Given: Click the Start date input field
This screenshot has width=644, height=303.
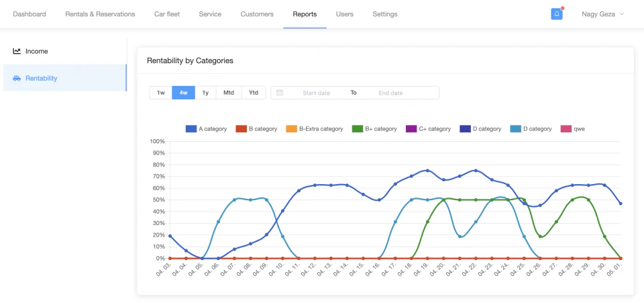Looking at the screenshot, I should [316, 93].
